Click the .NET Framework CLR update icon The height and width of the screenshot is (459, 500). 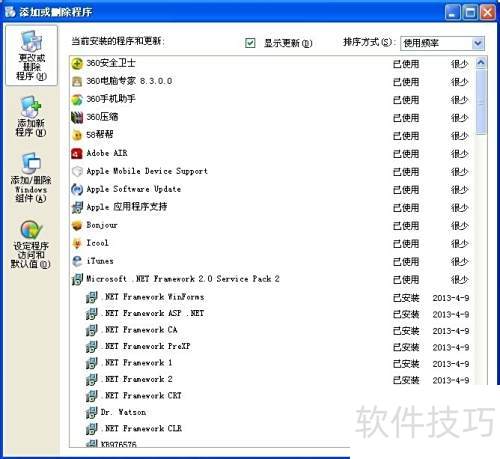(x=92, y=429)
